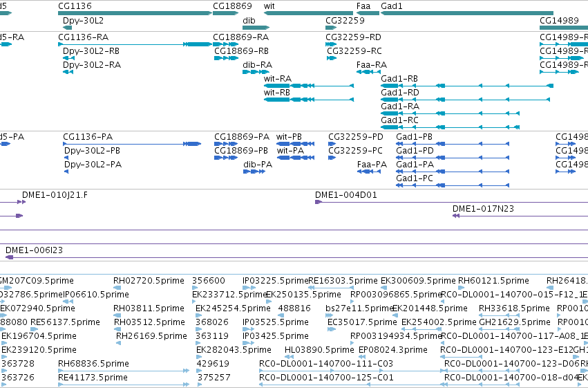Click EST RE41173.5prime

pos(93,378)
